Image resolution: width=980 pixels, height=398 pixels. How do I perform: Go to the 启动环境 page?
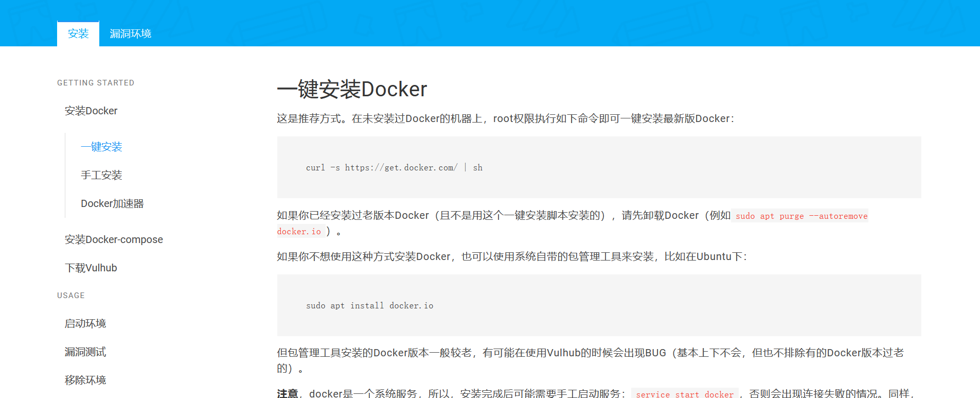click(x=85, y=323)
